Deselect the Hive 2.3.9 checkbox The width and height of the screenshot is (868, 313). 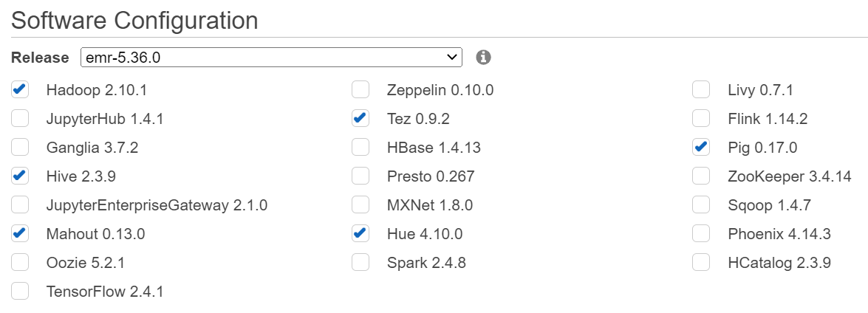(20, 176)
